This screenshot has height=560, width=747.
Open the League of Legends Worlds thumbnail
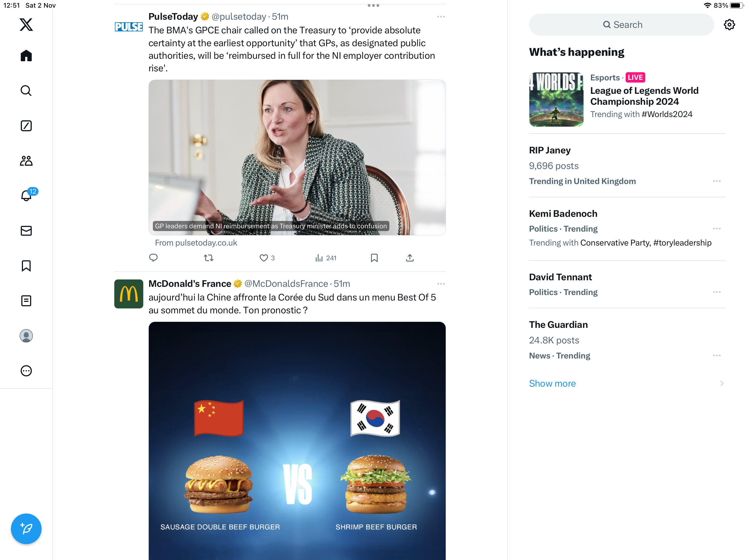tap(556, 100)
